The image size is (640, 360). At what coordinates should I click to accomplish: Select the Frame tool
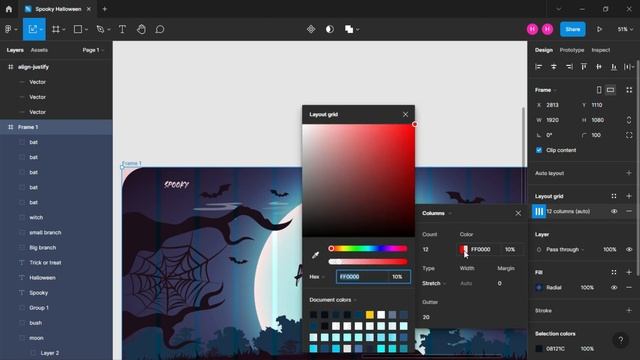tap(58, 29)
